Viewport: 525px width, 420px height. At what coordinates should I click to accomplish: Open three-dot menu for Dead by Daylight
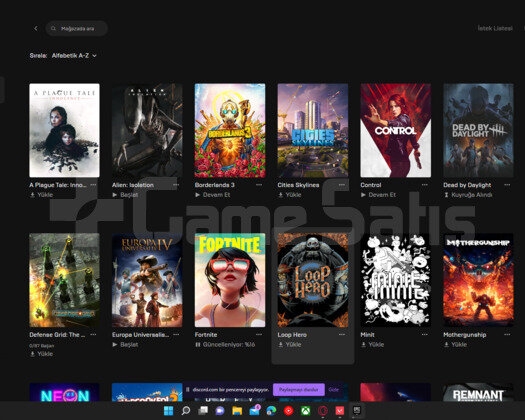click(x=507, y=185)
